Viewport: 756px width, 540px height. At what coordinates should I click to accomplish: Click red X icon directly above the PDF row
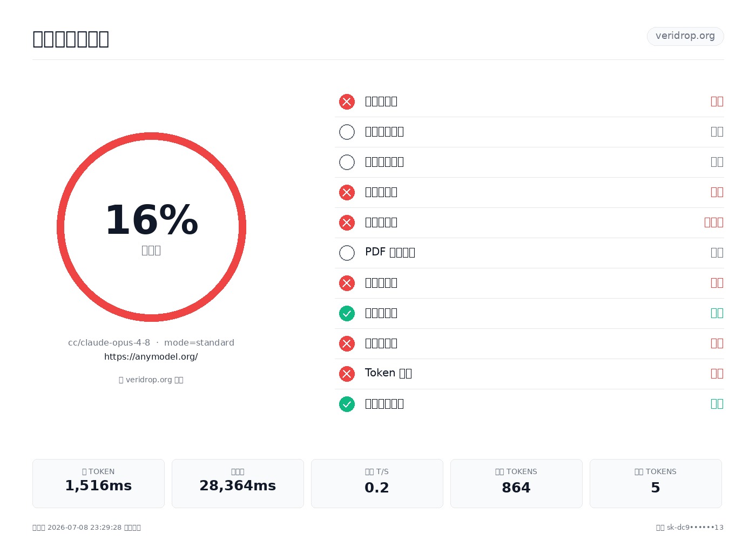(x=347, y=222)
